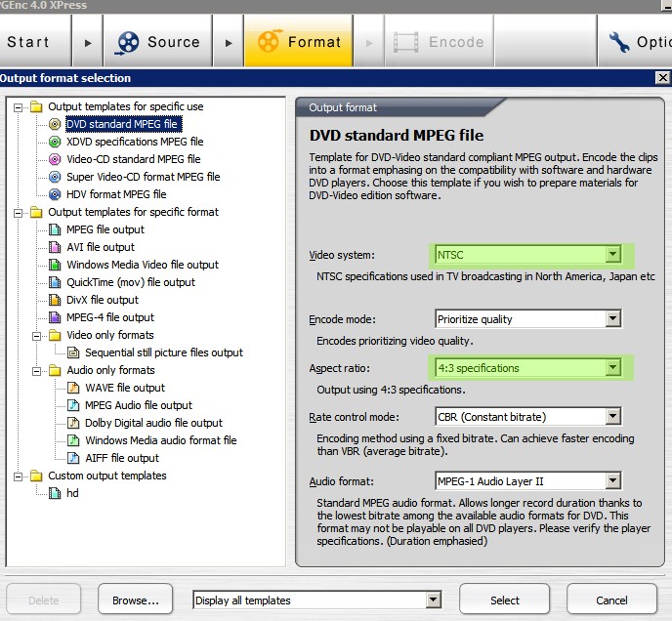672x621 pixels.
Task: Open the Display all templates dropdown
Action: (x=434, y=600)
